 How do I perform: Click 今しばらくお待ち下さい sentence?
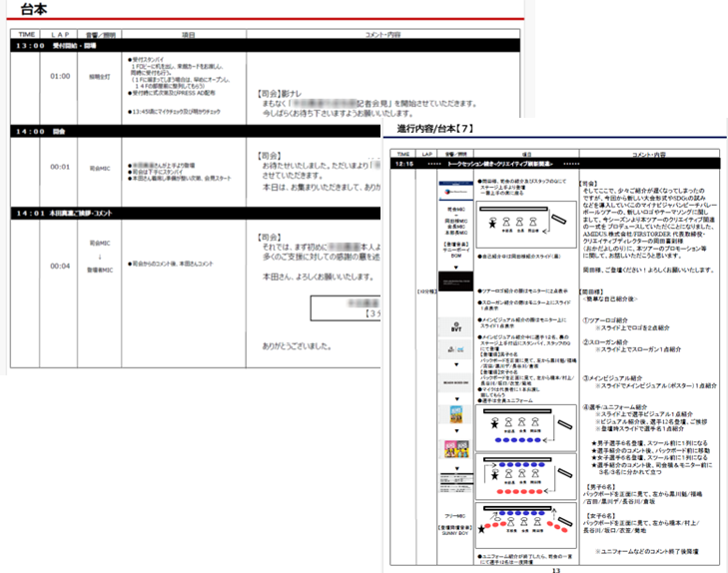[x=338, y=113]
